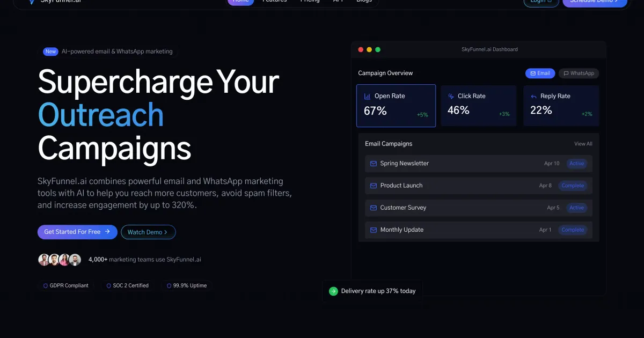This screenshot has height=338, width=644.
Task: Click the 99.9% Uptime badge text
Action: coord(190,286)
